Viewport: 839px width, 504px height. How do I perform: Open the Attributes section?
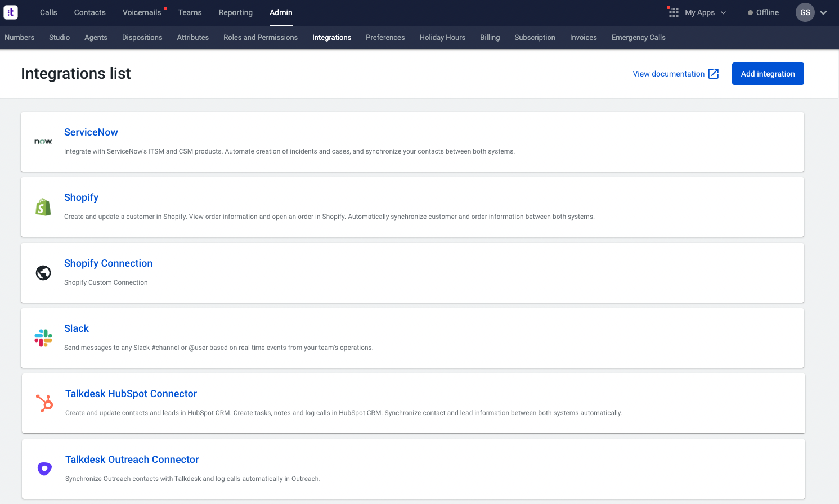click(193, 38)
